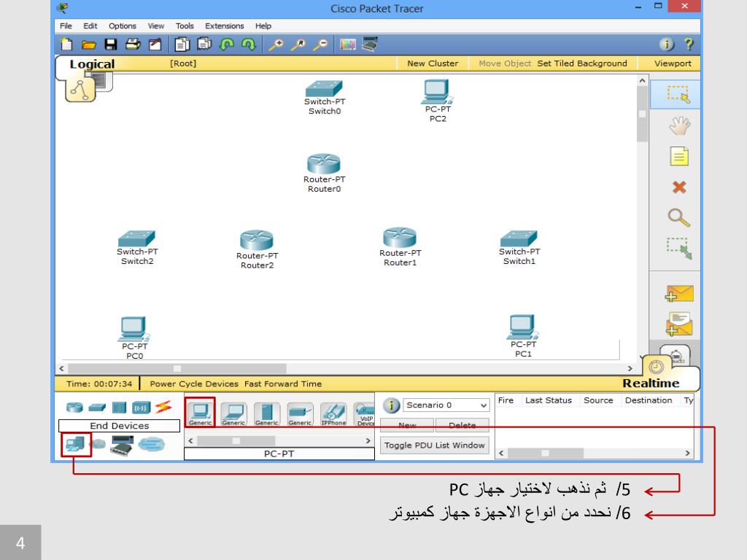Viewport: 747px width, 560px height.
Task: Switch to the Realtime mode tab
Action: pyautogui.click(x=651, y=384)
